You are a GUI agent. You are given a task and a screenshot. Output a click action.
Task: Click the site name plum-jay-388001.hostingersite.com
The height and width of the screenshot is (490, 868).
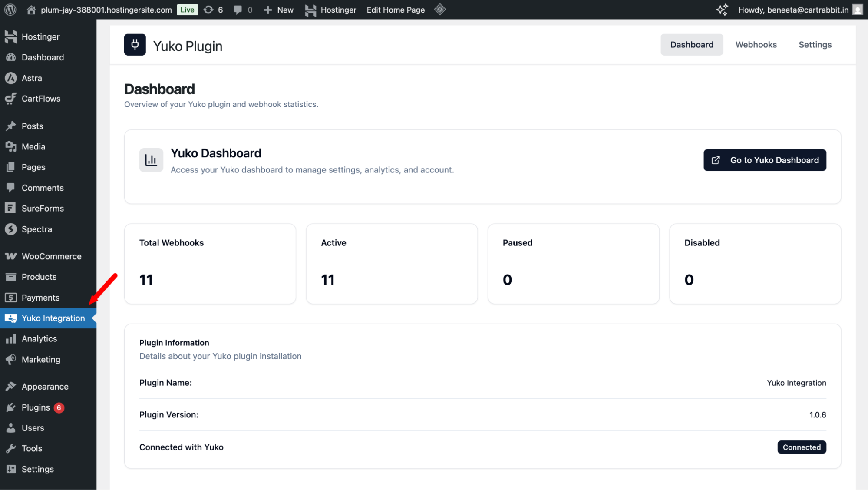click(106, 10)
